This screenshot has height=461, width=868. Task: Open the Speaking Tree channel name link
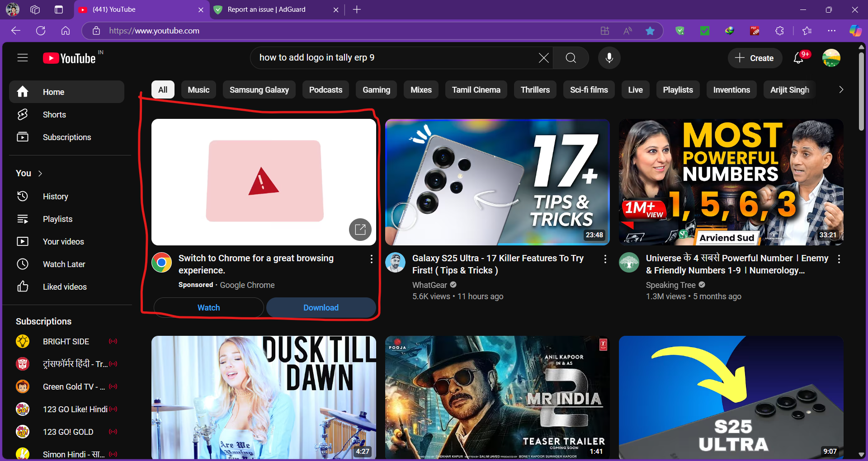pyautogui.click(x=670, y=285)
